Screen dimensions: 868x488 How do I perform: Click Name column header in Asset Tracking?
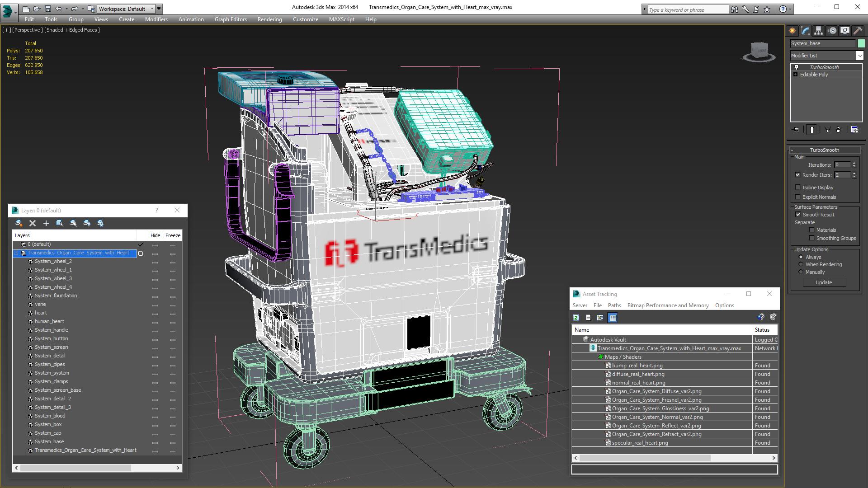coord(662,330)
